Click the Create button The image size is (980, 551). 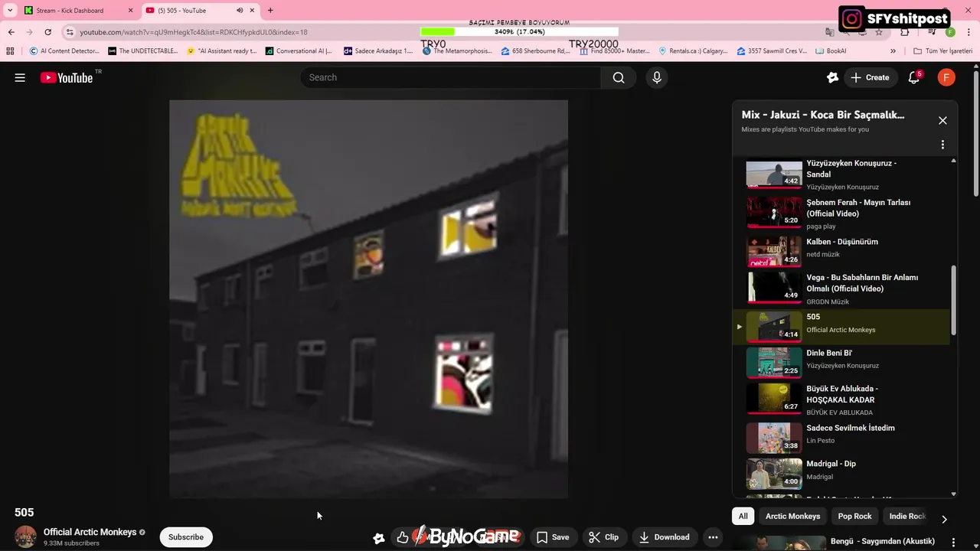(870, 77)
